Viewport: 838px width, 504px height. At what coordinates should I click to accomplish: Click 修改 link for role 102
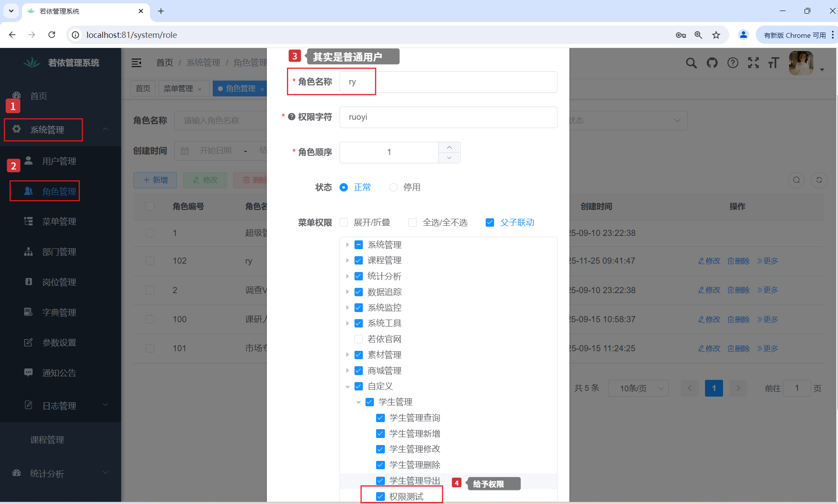709,261
